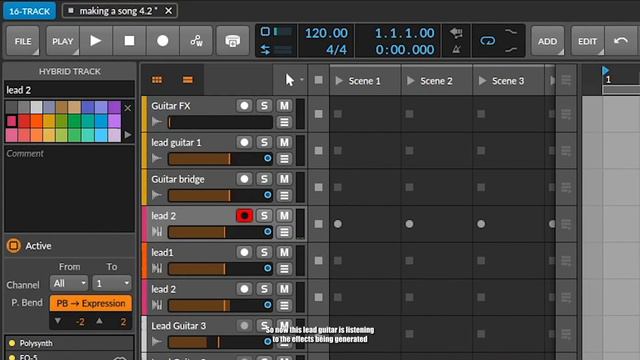
Task: Click the lead1 track instrument icon
Action: click(157, 269)
